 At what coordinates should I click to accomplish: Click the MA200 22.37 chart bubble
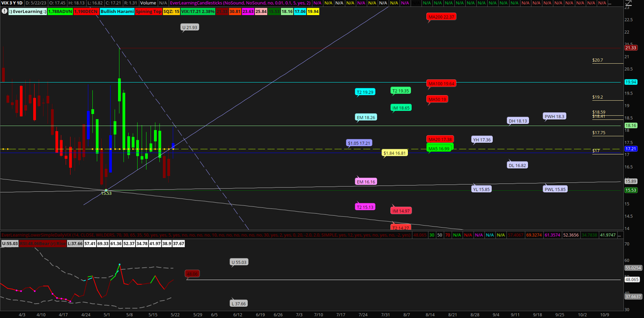[442, 17]
